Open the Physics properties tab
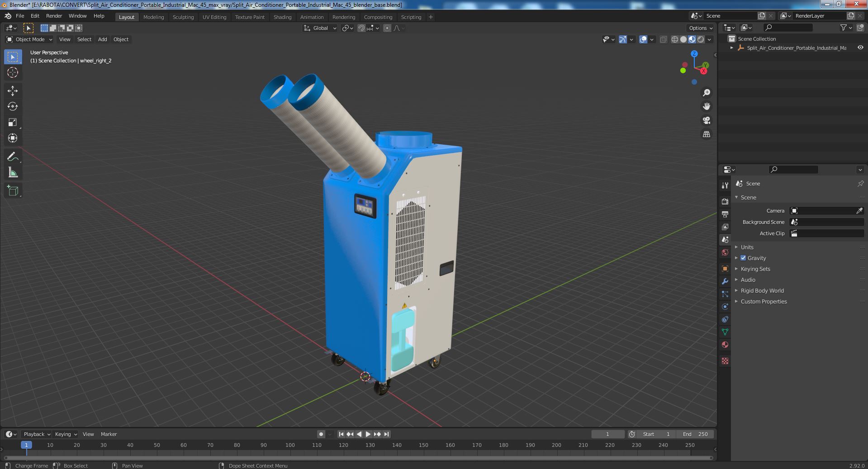The image size is (868, 469). coord(725,307)
